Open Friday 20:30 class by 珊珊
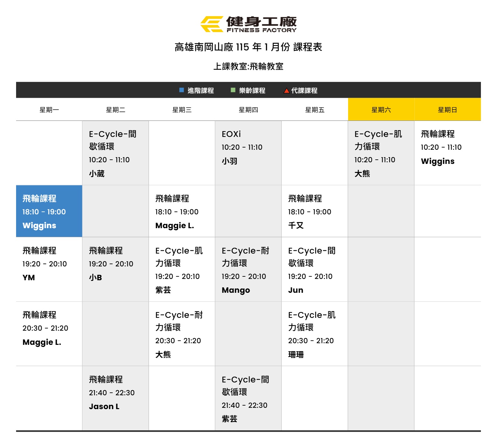This screenshot has width=497, height=448. point(314,334)
